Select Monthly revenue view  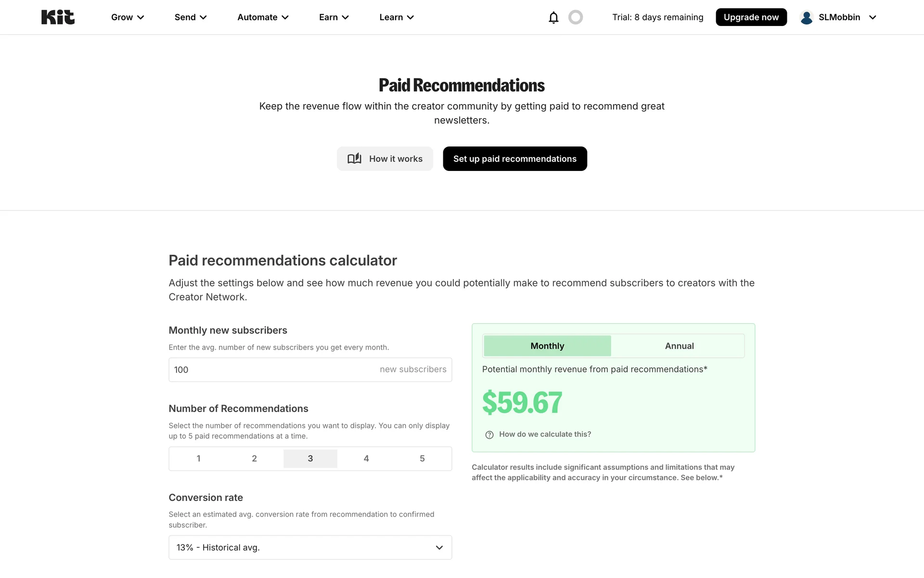pos(547,346)
